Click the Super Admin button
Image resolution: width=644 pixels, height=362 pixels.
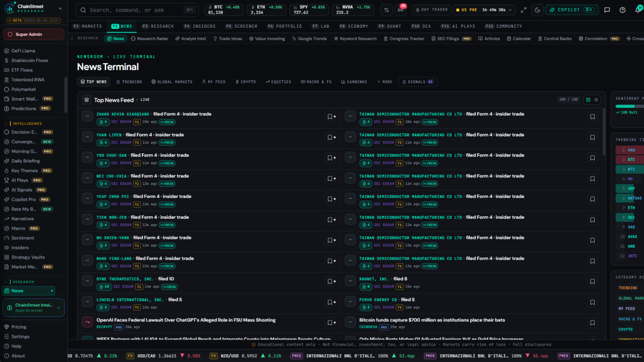[x=34, y=35]
